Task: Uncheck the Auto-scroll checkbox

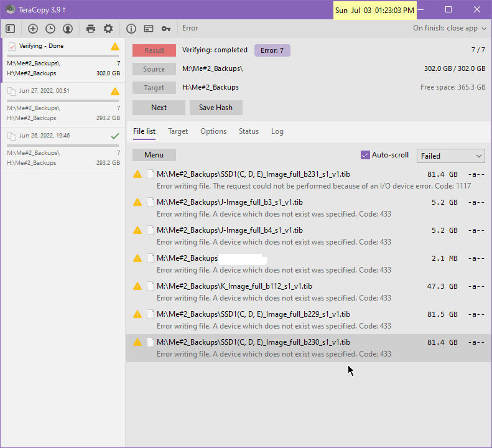Action: coord(365,155)
